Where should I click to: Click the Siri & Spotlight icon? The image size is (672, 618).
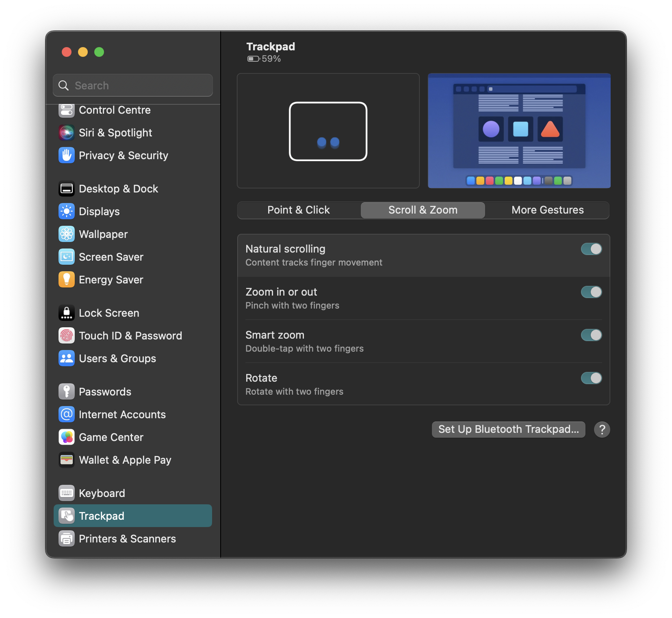coord(67,133)
